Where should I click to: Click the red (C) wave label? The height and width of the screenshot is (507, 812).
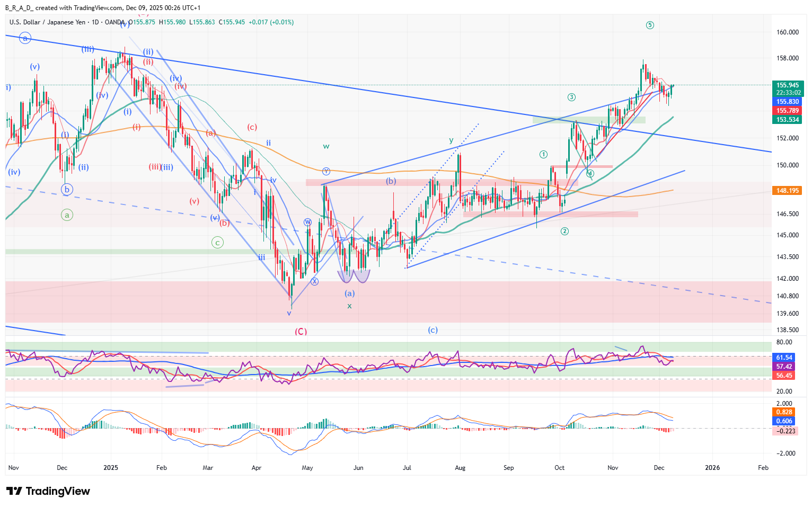pyautogui.click(x=301, y=332)
